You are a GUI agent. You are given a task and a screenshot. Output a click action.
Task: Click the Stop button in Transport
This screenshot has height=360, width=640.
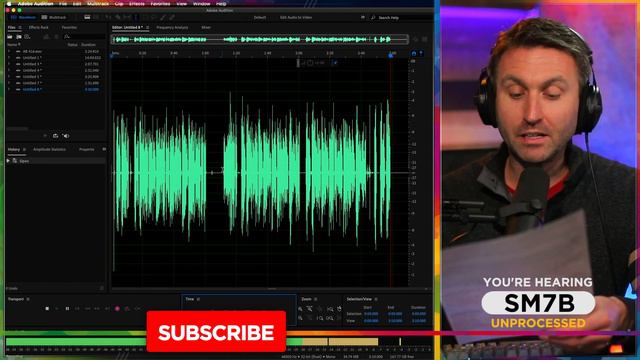(47, 309)
